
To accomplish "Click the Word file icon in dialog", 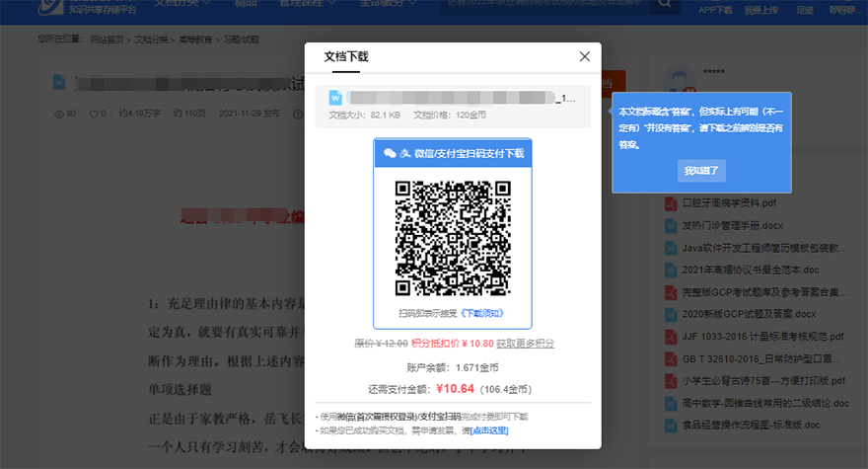I will click(x=335, y=98).
